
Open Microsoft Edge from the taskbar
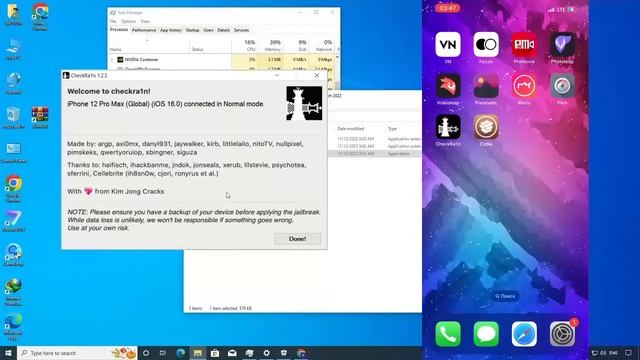tap(180, 353)
